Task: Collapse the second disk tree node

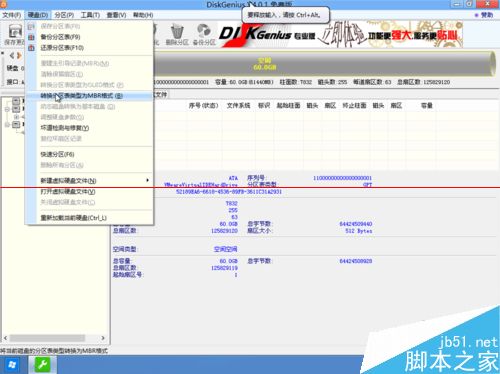Action: (x=7, y=109)
